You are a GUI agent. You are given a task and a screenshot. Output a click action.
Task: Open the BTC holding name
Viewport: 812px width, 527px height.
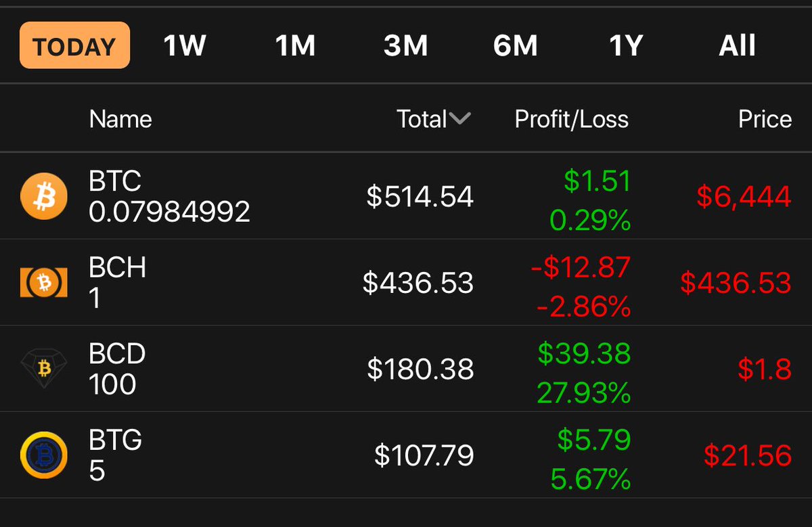click(115, 181)
